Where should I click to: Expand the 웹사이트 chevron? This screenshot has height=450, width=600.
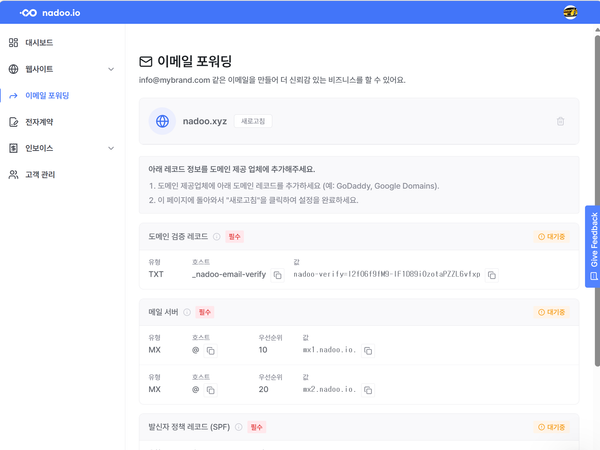111,69
